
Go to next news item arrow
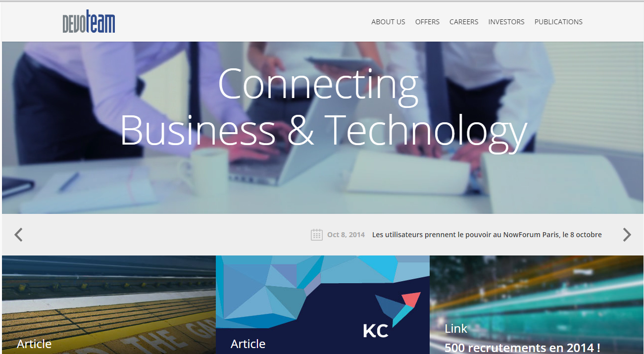pyautogui.click(x=627, y=235)
